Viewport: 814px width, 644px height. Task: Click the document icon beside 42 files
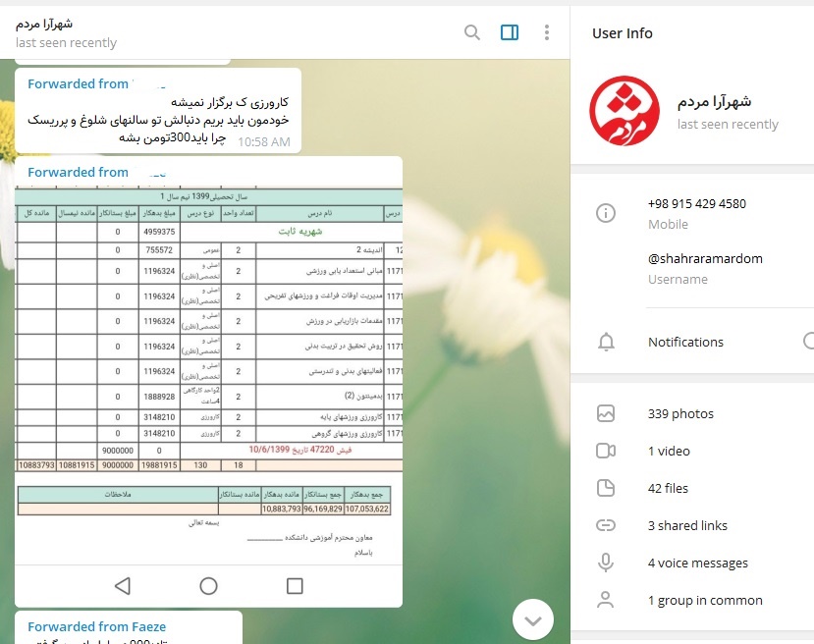pyautogui.click(x=606, y=488)
